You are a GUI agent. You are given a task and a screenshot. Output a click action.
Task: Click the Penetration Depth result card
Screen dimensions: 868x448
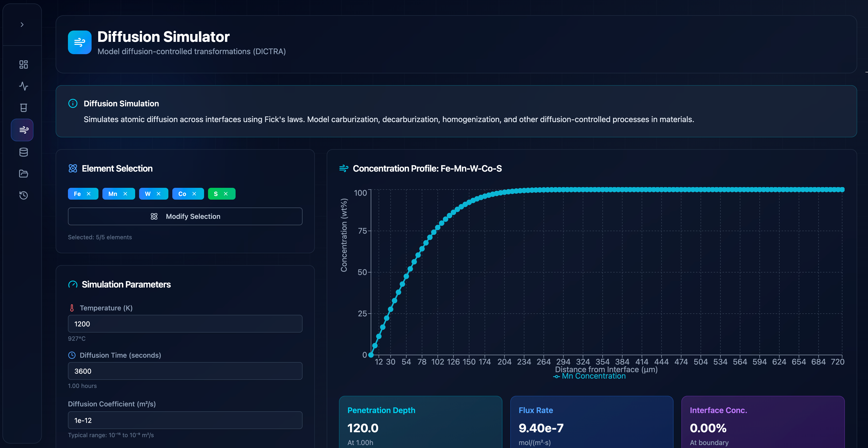(420, 424)
